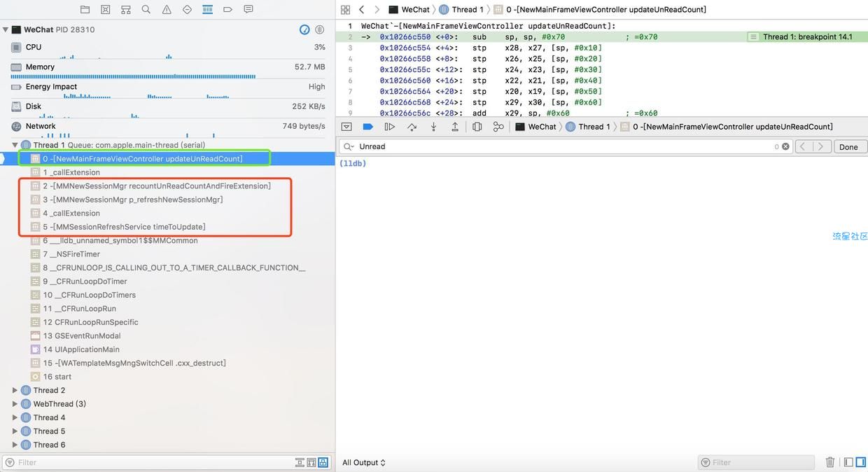Go forward in editor history
868x472 pixels.
coord(377,10)
